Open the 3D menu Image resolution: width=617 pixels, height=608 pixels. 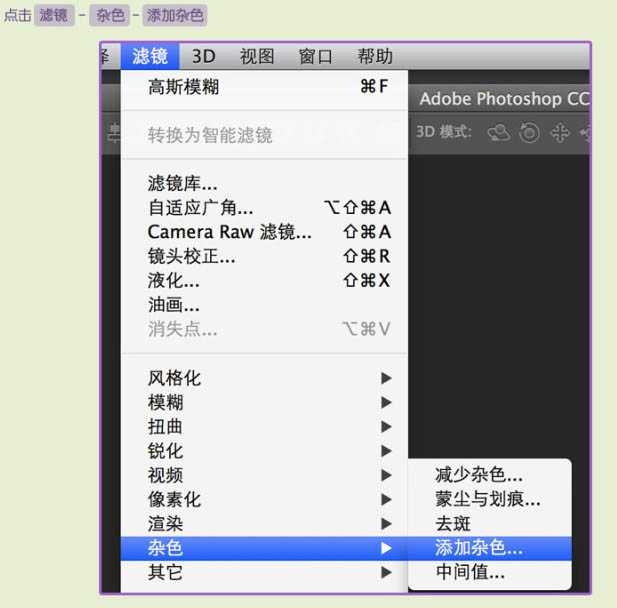coord(203,56)
